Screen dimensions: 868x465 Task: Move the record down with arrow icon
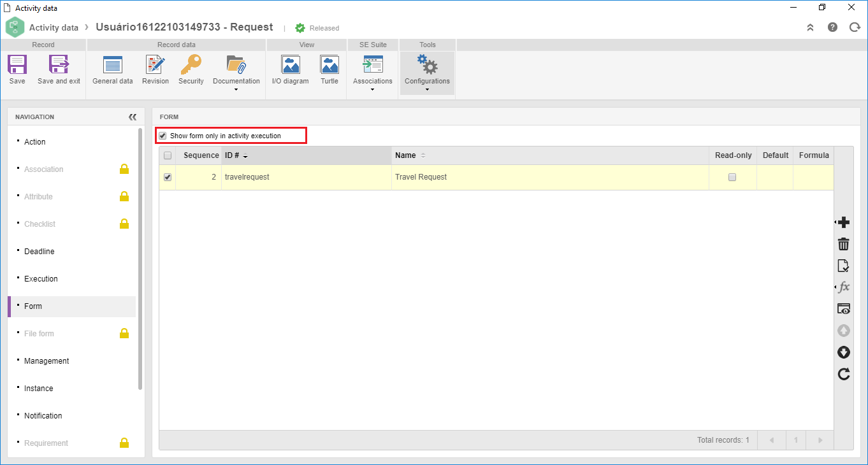coord(844,352)
